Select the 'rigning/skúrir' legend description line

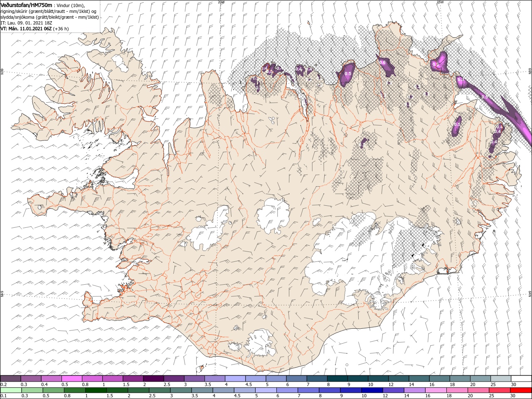[49, 11]
